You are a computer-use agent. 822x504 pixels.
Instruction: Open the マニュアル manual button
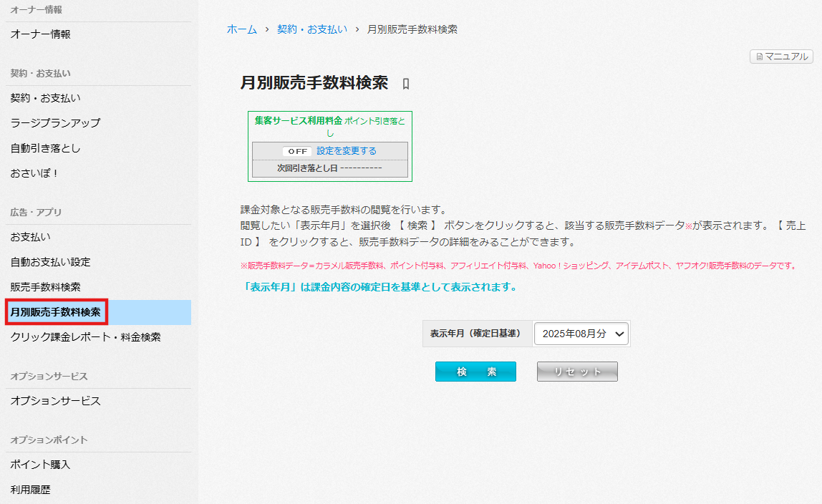(x=781, y=57)
